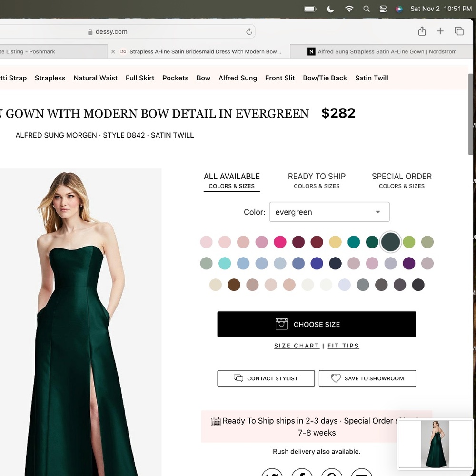
Task: Close the Dessy bridesmaid dress tab
Action: 113,51
